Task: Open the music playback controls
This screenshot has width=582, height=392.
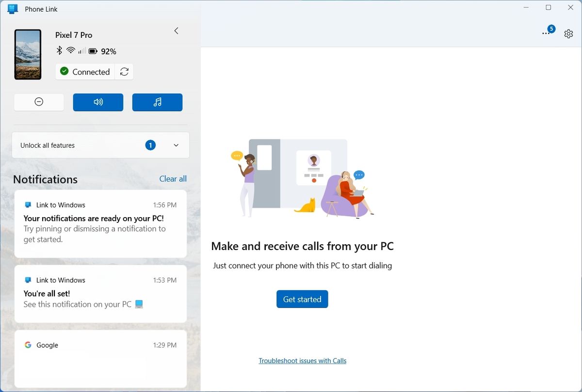Action: (157, 102)
